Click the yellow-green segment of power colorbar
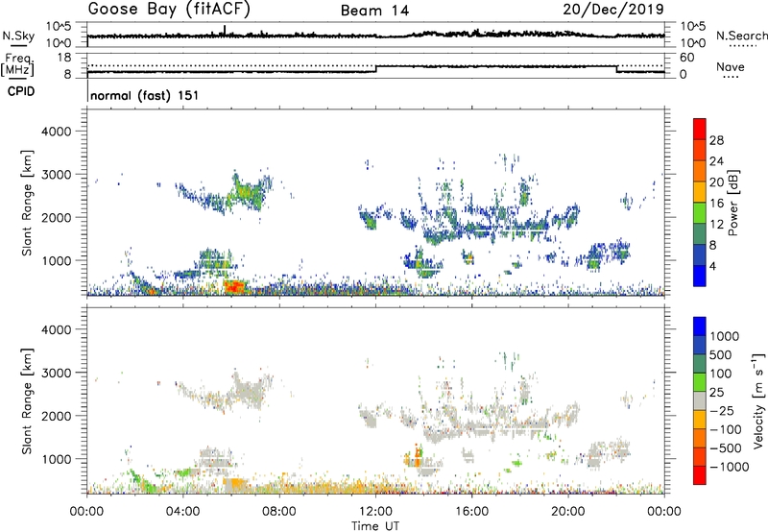 (x=700, y=212)
